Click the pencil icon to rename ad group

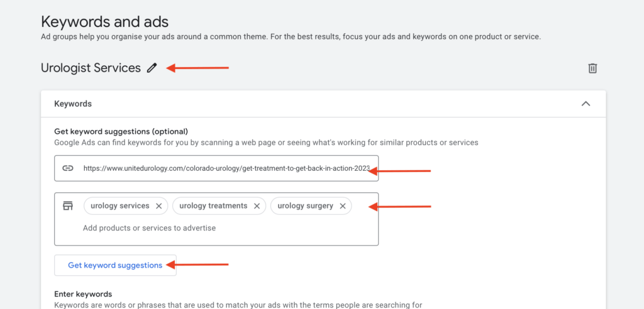(152, 68)
